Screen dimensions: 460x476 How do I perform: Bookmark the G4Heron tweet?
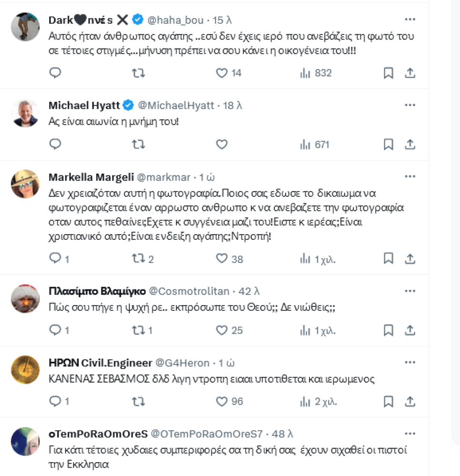tap(389, 401)
